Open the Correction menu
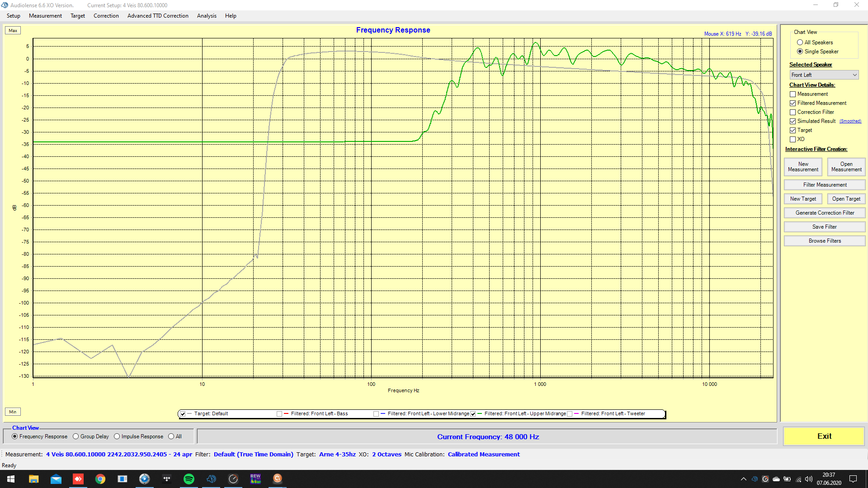The width and height of the screenshot is (868, 488). point(106,16)
